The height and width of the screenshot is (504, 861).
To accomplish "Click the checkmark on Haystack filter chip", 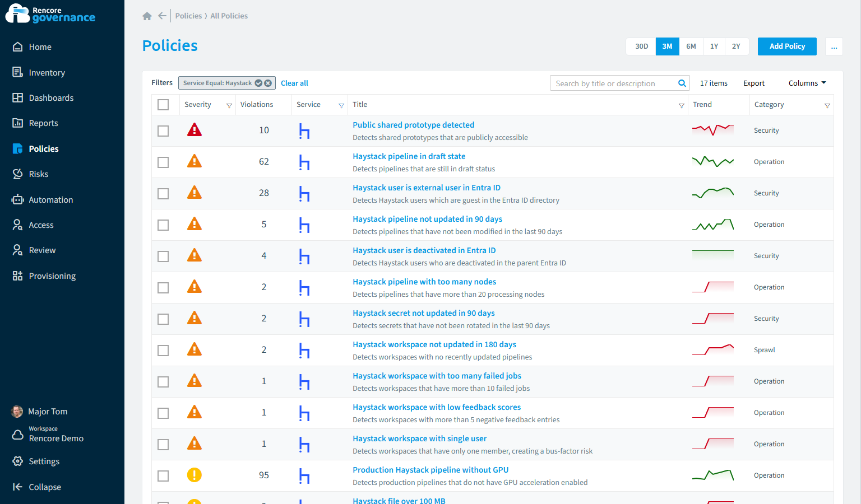I will 258,83.
